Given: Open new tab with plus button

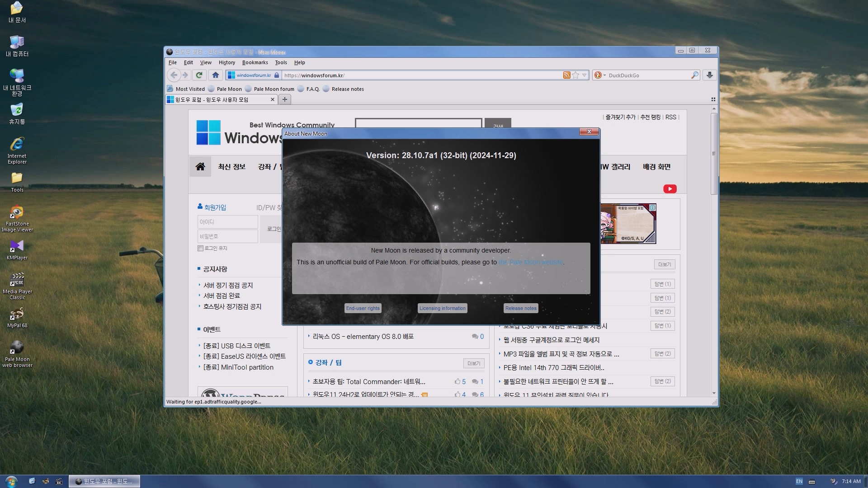Looking at the screenshot, I should pyautogui.click(x=285, y=99).
